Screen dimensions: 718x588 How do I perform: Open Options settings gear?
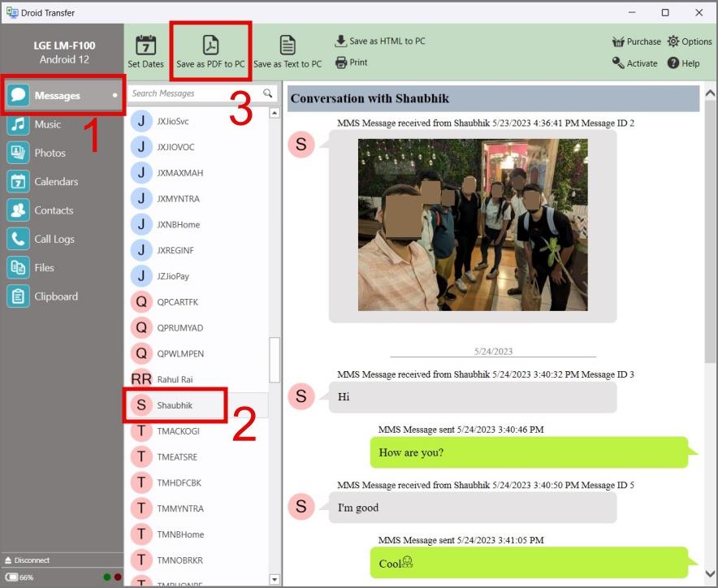pos(689,41)
